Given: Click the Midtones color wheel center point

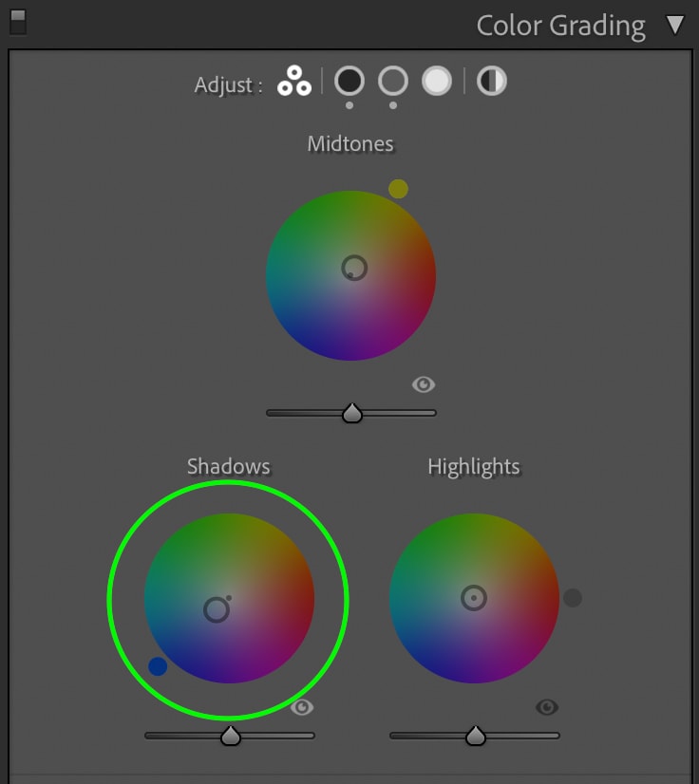Looking at the screenshot, I should pos(354,268).
